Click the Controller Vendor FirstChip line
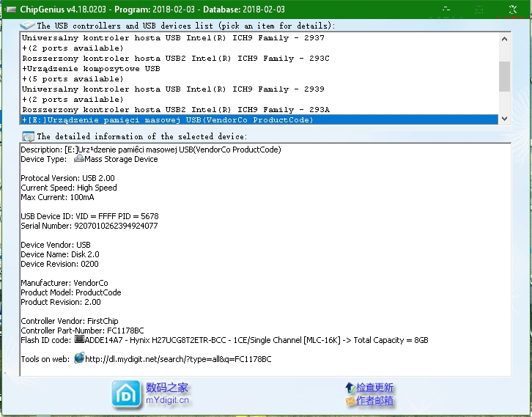Image resolution: width=532 pixels, height=417 pixels. click(70, 321)
